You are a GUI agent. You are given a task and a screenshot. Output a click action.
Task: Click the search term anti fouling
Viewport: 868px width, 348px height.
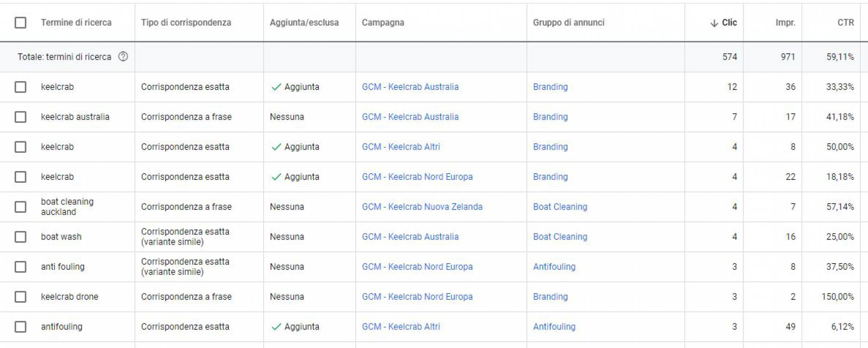pos(63,267)
